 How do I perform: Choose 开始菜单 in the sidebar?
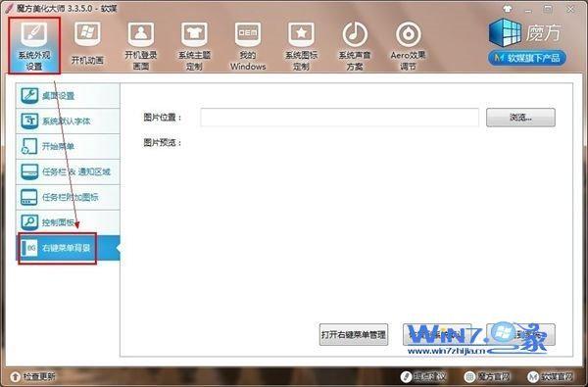pyautogui.click(x=68, y=146)
